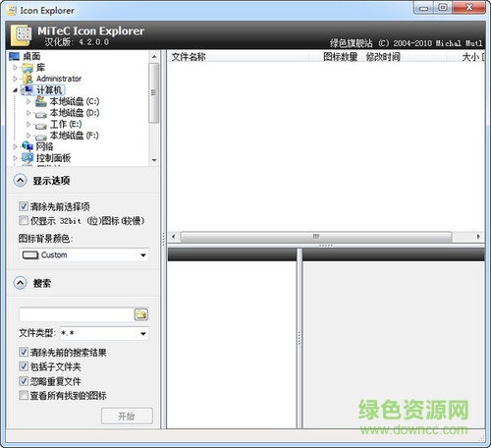
Task: Click the drive icon for 本地磁盘 (D:)
Action: coord(41,114)
